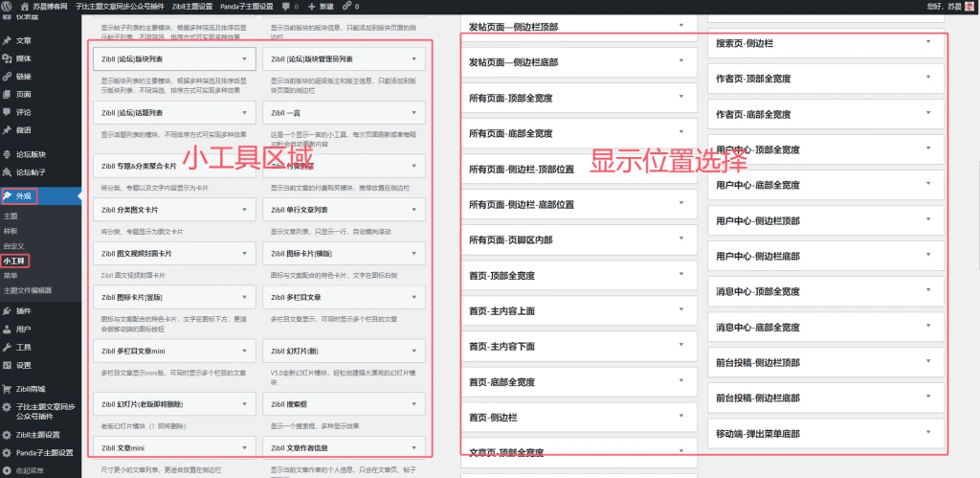Expand the Zibll 图标卡片[横版] widget

(x=414, y=254)
